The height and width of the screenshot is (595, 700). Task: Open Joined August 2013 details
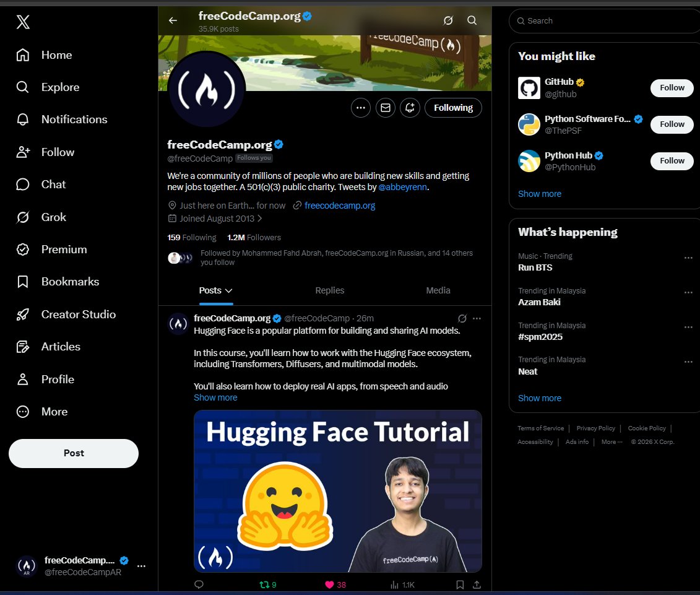215,219
